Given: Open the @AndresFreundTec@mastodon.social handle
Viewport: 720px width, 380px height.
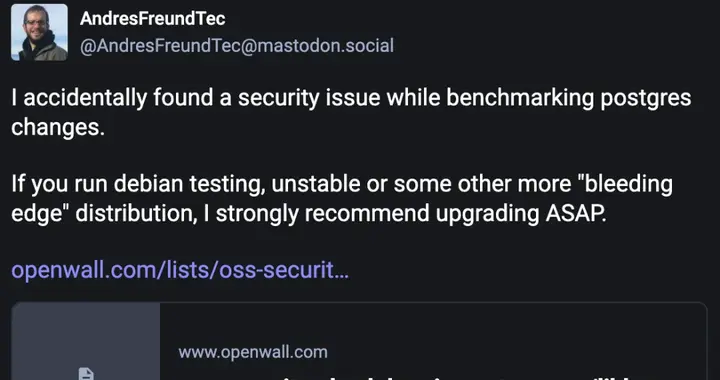Looking at the screenshot, I should [x=236, y=46].
